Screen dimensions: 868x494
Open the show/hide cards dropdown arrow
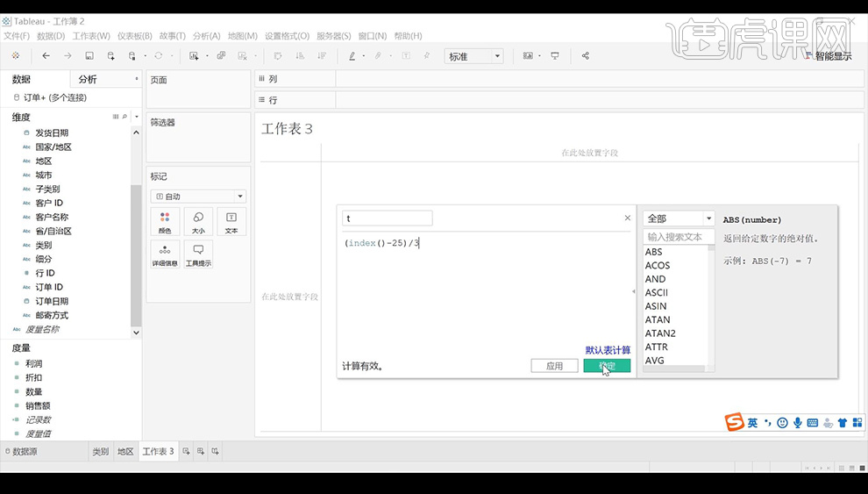[x=539, y=56]
